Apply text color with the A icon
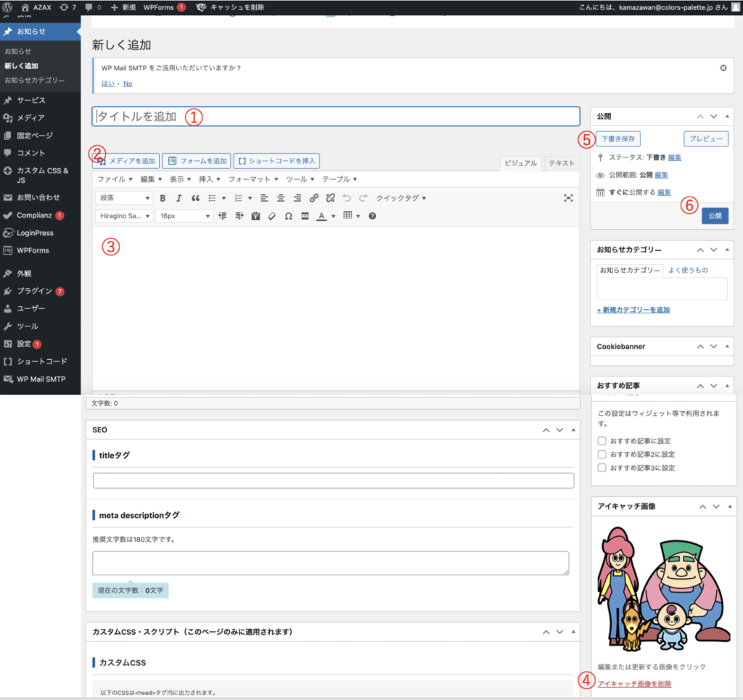The height and width of the screenshot is (700, 743). click(321, 216)
